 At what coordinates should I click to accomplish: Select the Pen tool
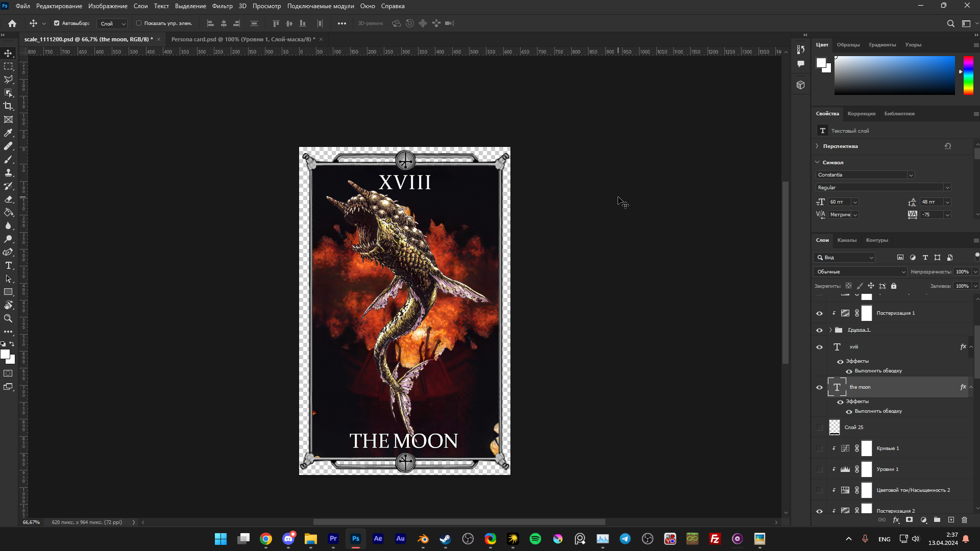[9, 252]
